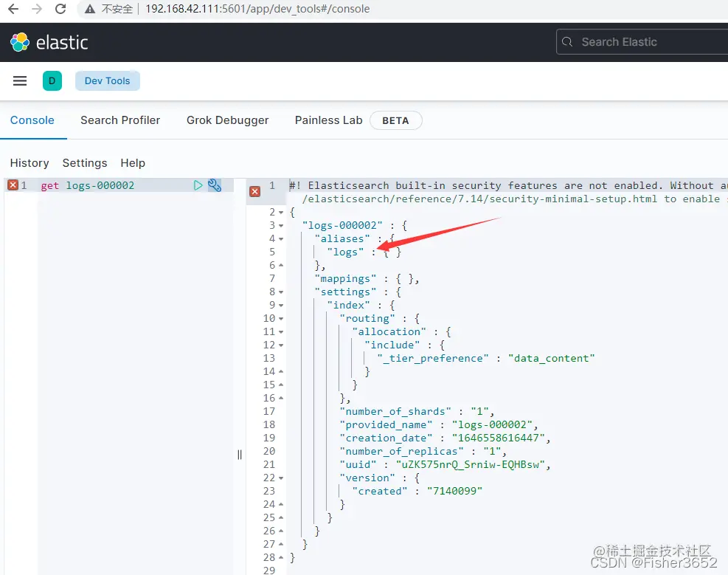Click the "_tier_preference" key
Image resolution: width=728 pixels, height=575 pixels.
433,359
